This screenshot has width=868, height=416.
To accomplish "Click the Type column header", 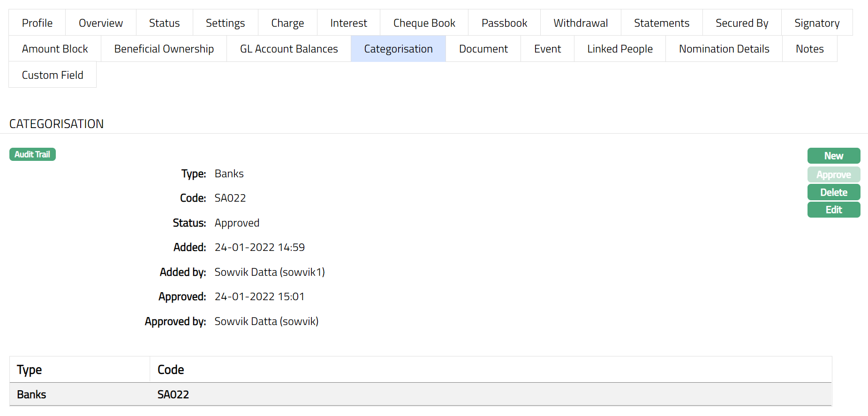I will pos(30,370).
